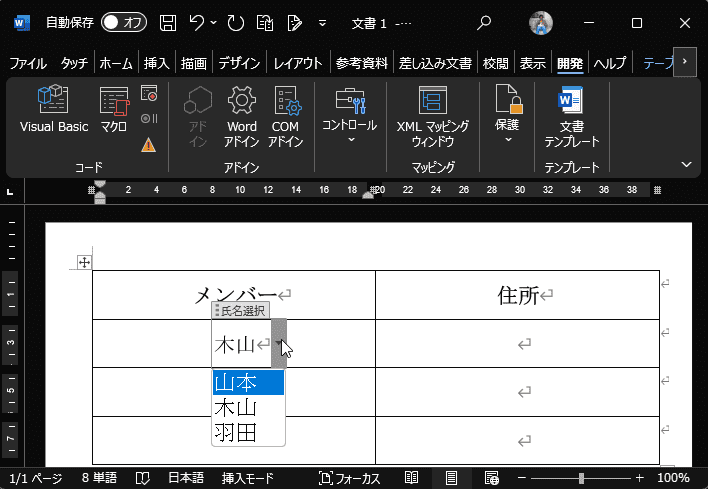Switch to フォーカス mode in status bar
Screen dimensions: 708x489
tap(349, 478)
